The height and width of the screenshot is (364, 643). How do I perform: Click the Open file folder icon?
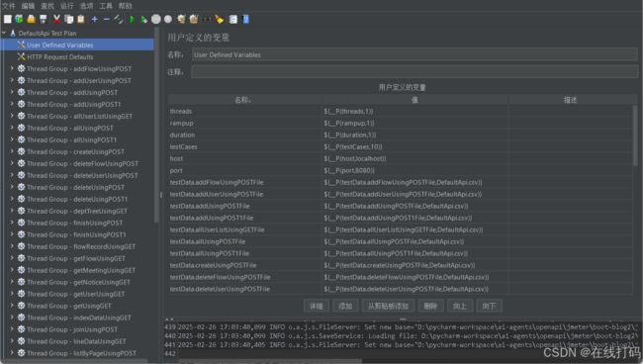32,19
